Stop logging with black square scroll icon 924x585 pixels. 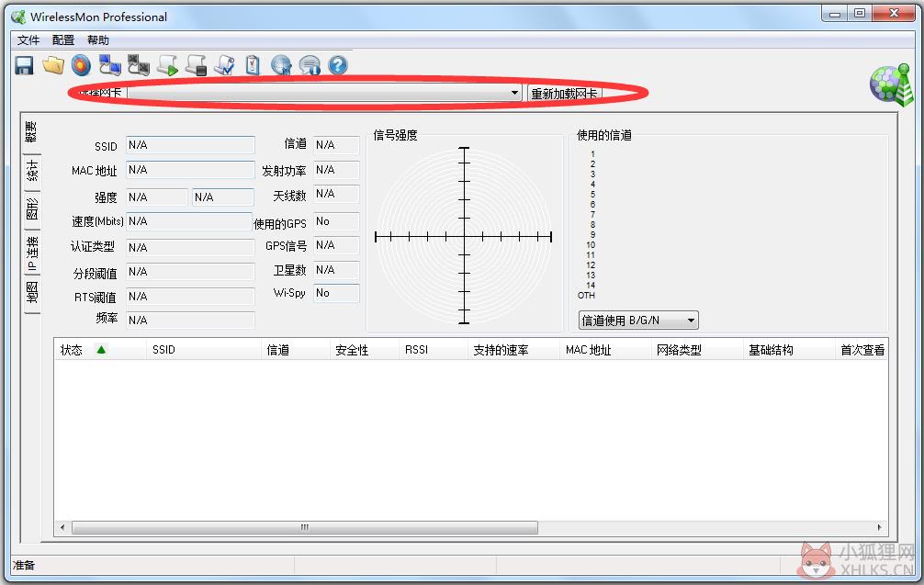197,65
